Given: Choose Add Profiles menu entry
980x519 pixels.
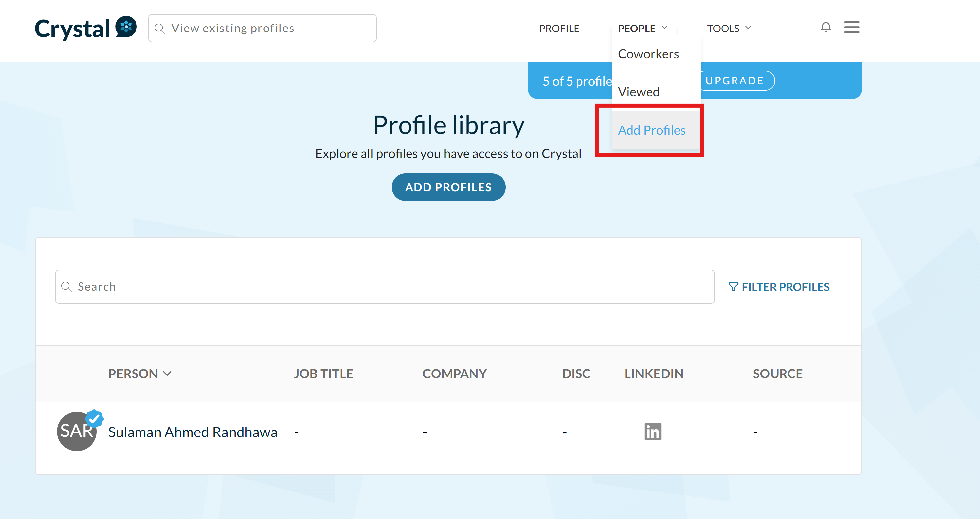Looking at the screenshot, I should tap(651, 130).
